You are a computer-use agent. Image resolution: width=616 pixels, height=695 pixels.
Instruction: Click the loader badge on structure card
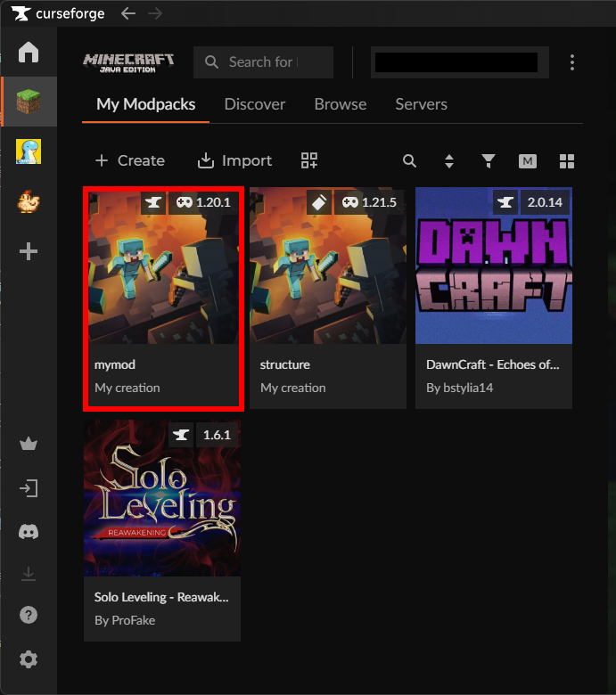coord(319,202)
